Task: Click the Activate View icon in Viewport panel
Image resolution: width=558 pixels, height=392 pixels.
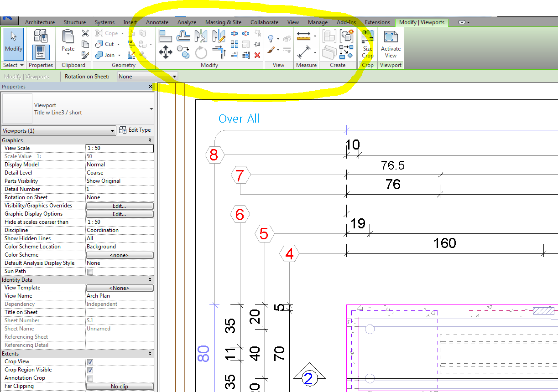Action: [x=391, y=41]
